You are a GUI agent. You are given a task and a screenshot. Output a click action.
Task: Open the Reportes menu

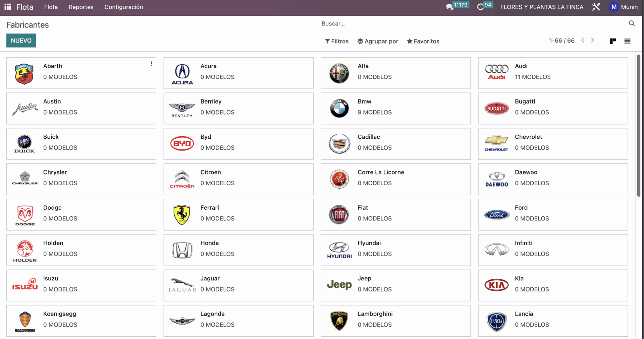[x=81, y=7]
